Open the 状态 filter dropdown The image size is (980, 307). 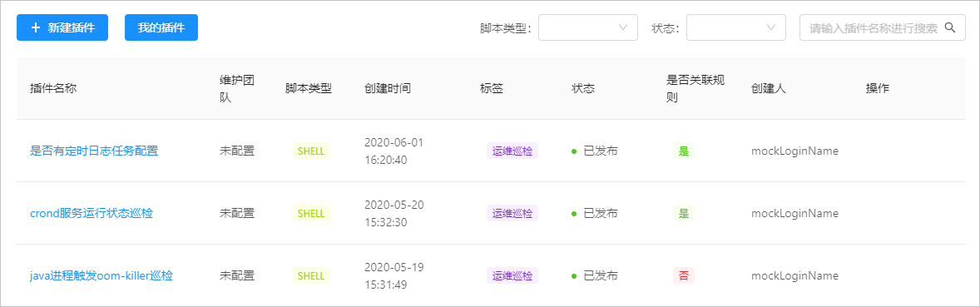click(735, 27)
